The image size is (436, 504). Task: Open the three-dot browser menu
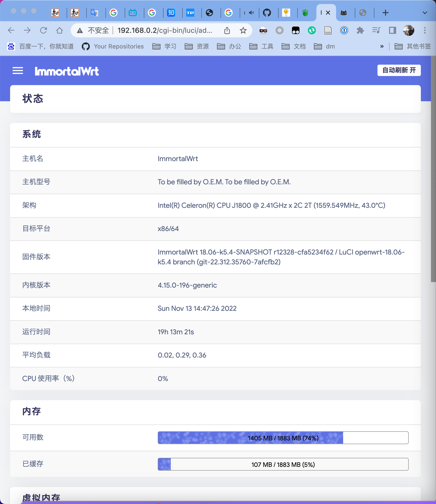pos(424,30)
